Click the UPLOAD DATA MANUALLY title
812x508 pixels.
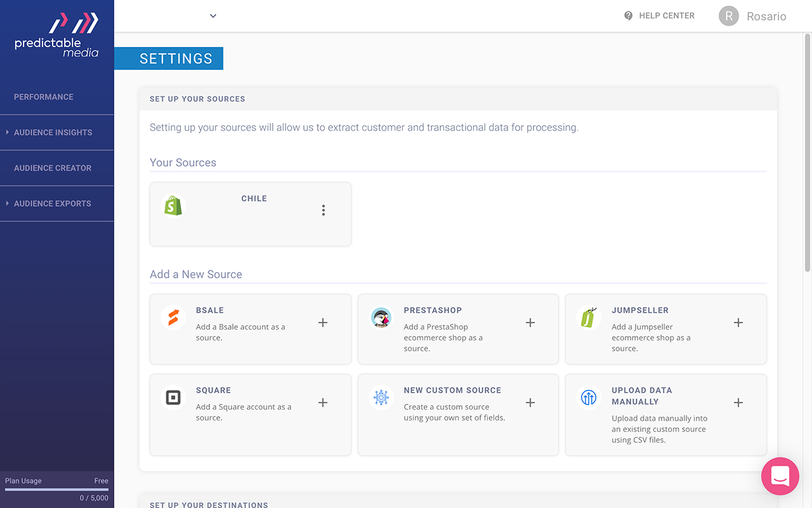(642, 396)
